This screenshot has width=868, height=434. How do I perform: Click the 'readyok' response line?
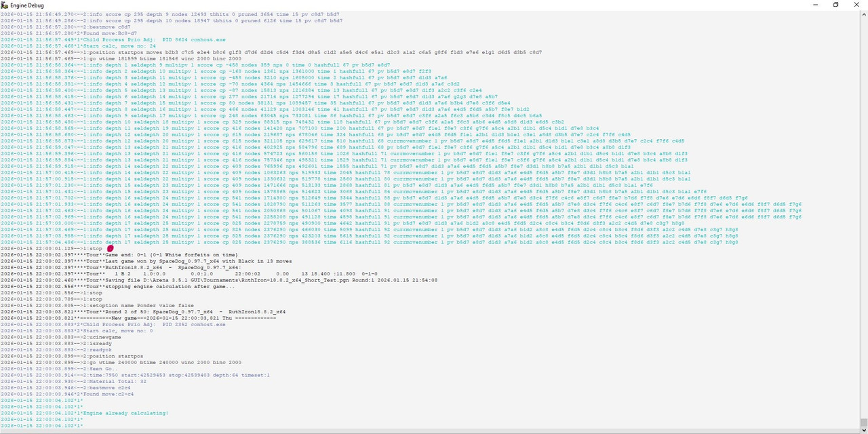point(56,349)
